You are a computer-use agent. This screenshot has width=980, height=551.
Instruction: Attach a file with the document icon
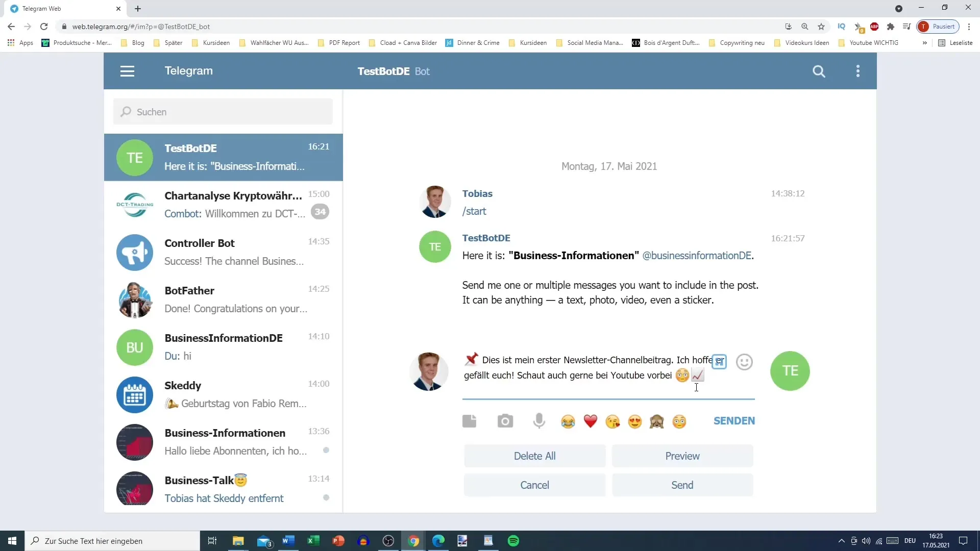pos(469,421)
